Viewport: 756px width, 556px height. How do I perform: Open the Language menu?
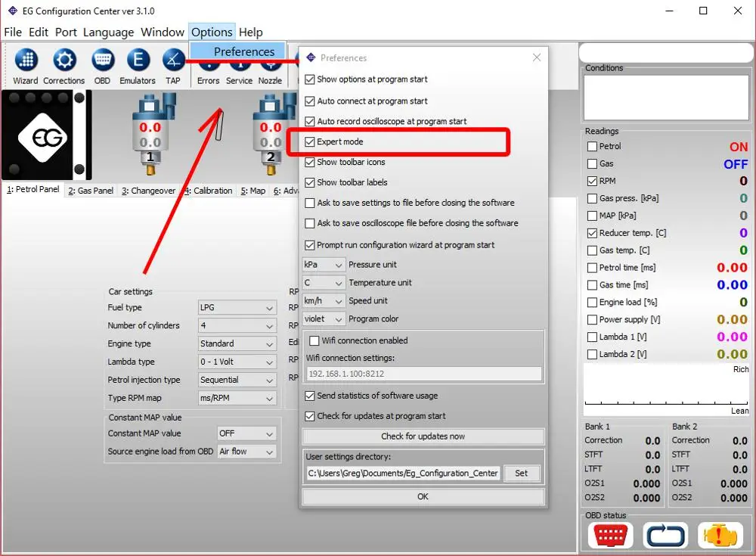point(108,33)
